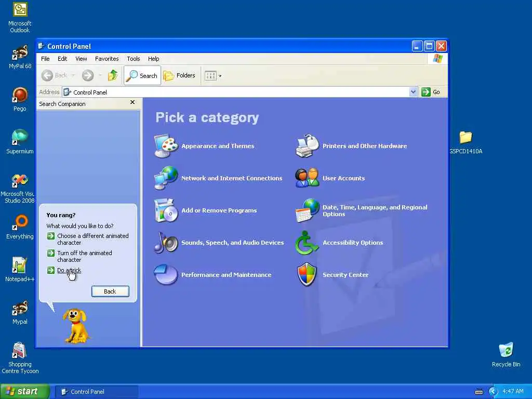This screenshot has height=399, width=532.
Task: Click Performance and Maintenance text link
Action: pos(227,275)
